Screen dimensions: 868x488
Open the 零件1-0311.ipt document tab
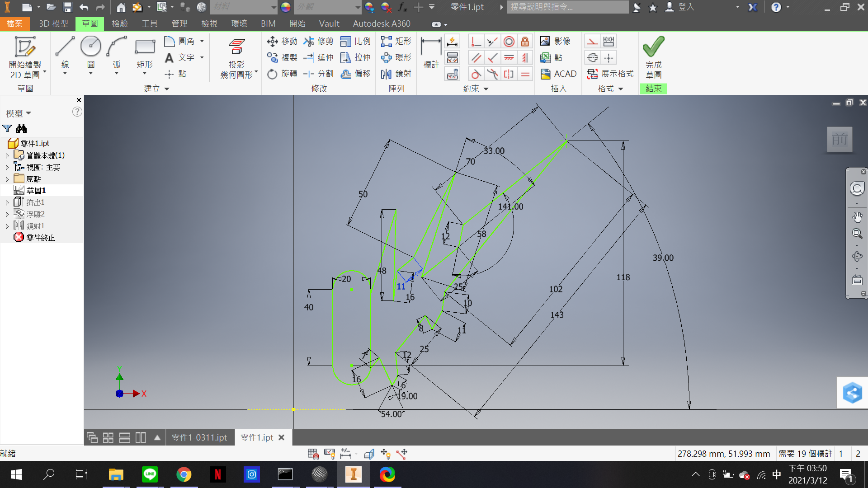pos(199,437)
